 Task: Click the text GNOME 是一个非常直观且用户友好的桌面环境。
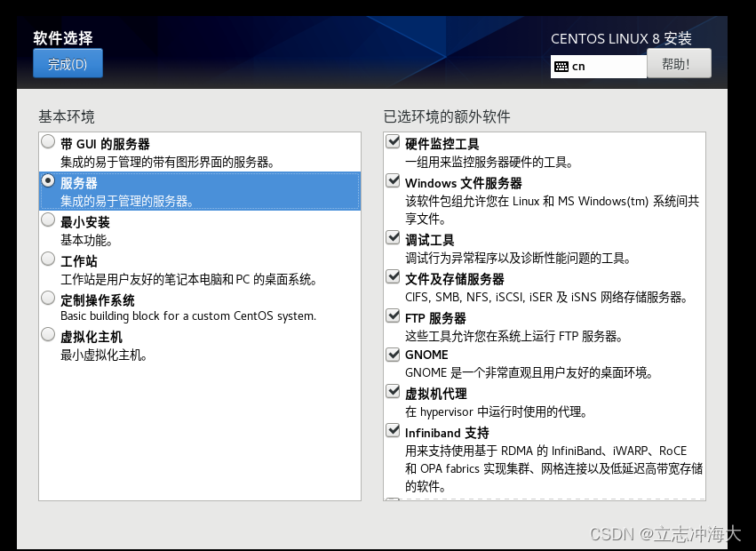(x=529, y=373)
